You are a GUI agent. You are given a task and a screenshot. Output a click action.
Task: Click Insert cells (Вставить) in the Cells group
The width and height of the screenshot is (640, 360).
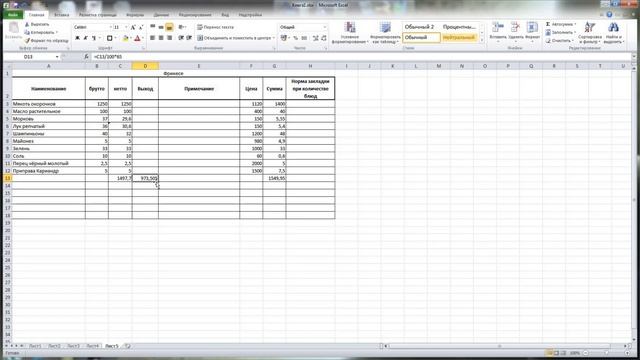coord(498,32)
